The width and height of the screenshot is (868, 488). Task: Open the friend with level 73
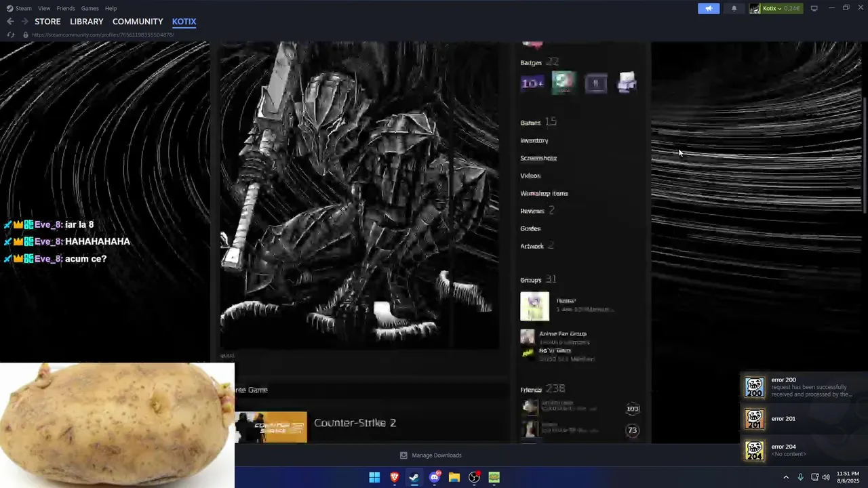[x=580, y=429]
